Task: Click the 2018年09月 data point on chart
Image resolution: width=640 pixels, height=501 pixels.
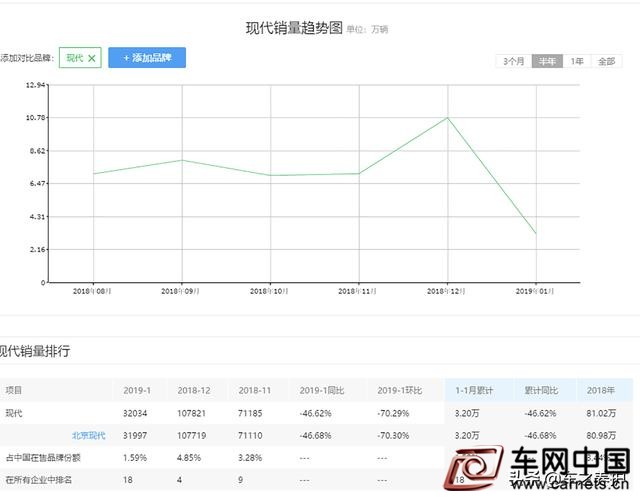Action: point(182,160)
